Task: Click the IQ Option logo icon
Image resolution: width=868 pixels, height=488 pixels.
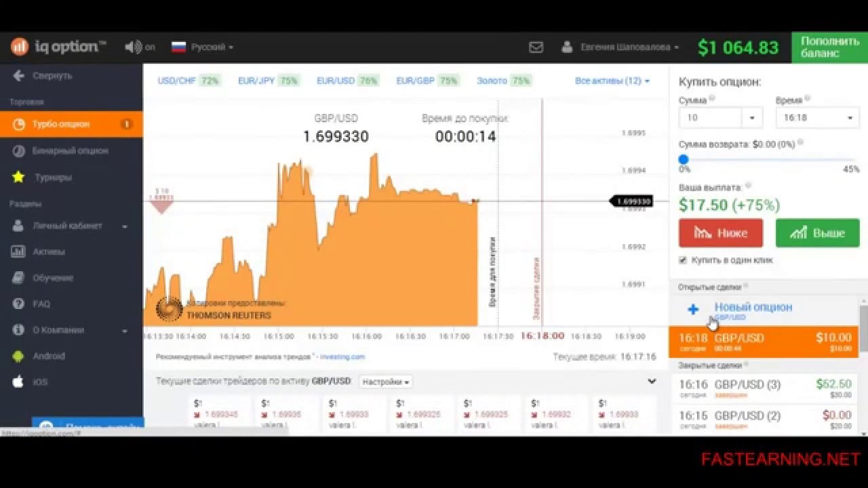Action: pyautogui.click(x=19, y=47)
